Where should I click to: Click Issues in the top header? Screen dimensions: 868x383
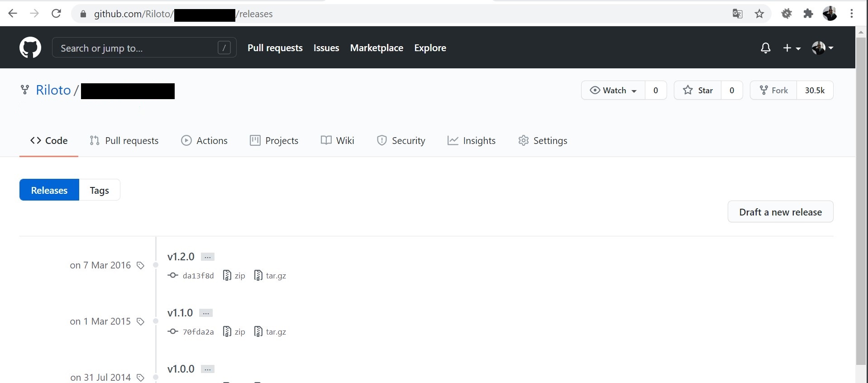tap(326, 48)
